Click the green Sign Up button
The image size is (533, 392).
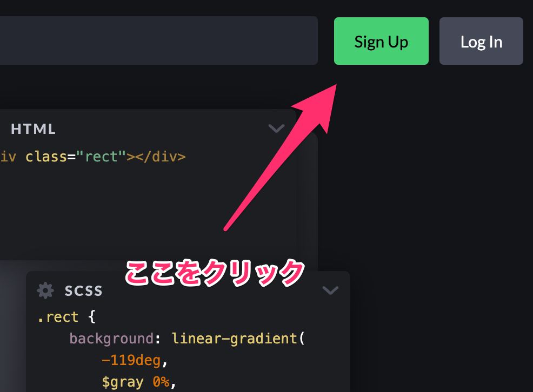pos(381,41)
